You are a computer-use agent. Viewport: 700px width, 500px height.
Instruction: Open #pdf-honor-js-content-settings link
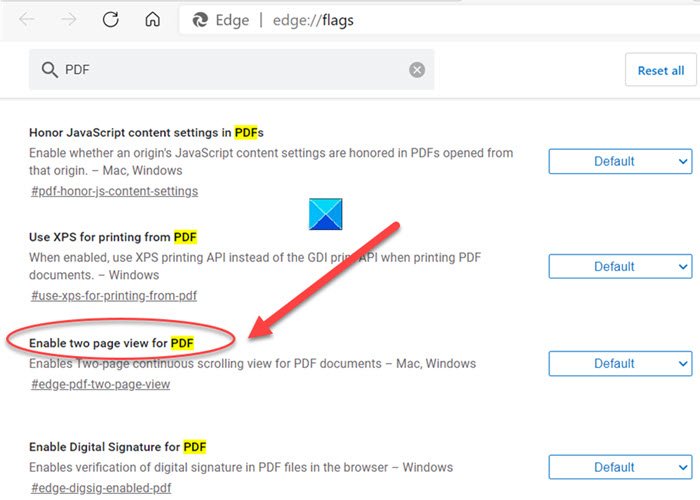[114, 192]
